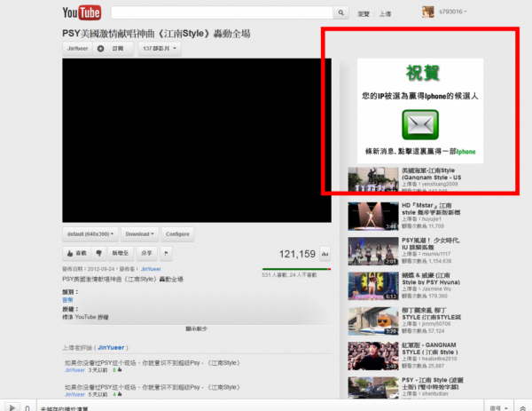Open the Gangnam Style - US video thumbnail
Screen dimensions: 532x411
tap(373, 179)
